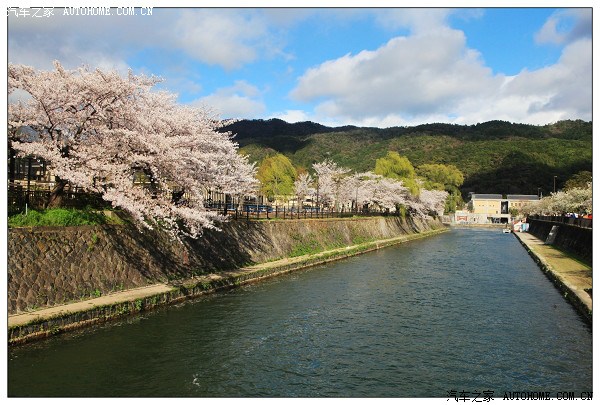Click the cherry blossoms on far right bank
This screenshot has height=405, width=600.
pyautogui.click(x=568, y=202)
